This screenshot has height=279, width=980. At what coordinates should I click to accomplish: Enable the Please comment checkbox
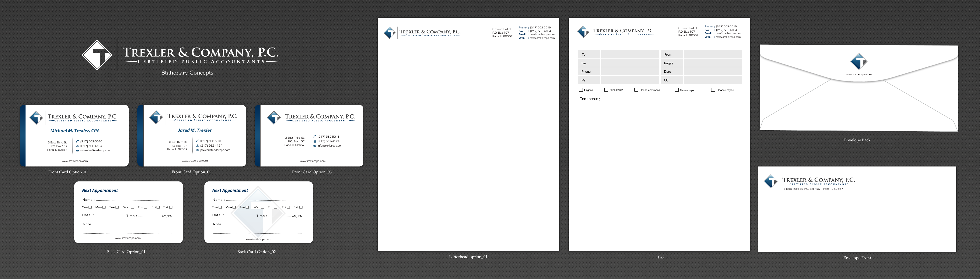(636, 90)
